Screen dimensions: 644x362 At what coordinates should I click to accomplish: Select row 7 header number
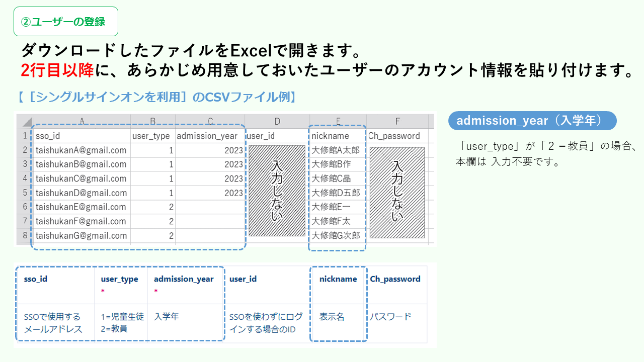(x=25, y=221)
